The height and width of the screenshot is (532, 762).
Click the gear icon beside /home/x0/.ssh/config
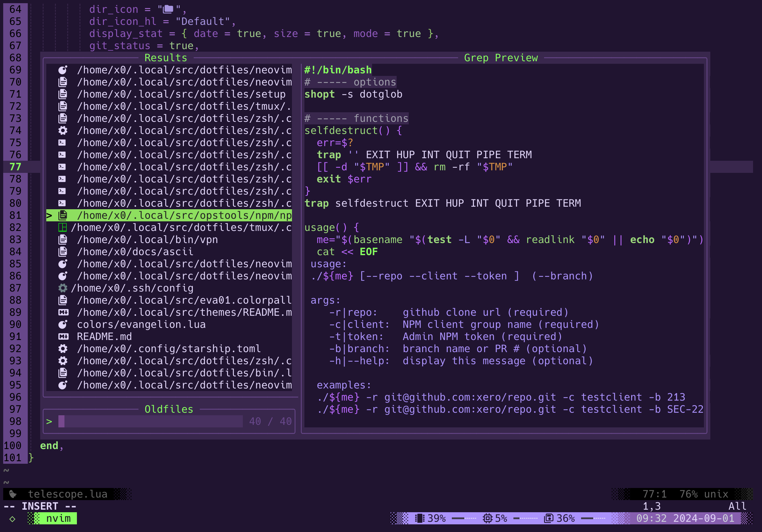click(63, 288)
